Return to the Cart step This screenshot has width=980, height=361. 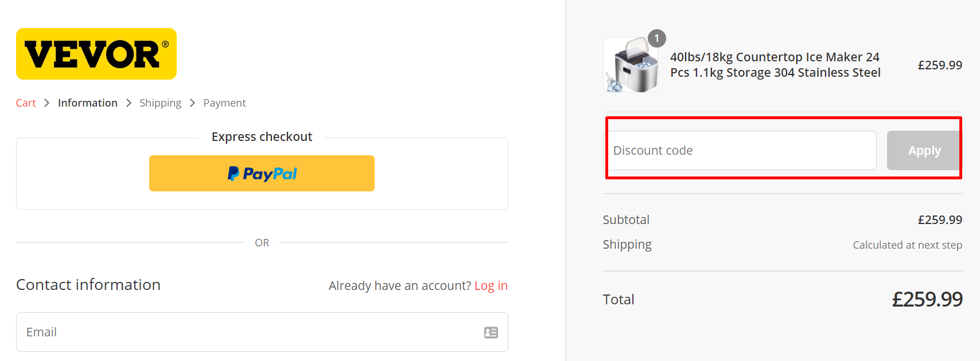[x=26, y=103]
